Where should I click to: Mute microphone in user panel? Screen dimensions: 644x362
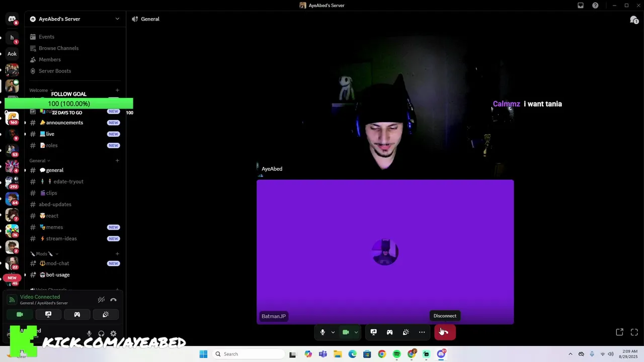(89, 334)
